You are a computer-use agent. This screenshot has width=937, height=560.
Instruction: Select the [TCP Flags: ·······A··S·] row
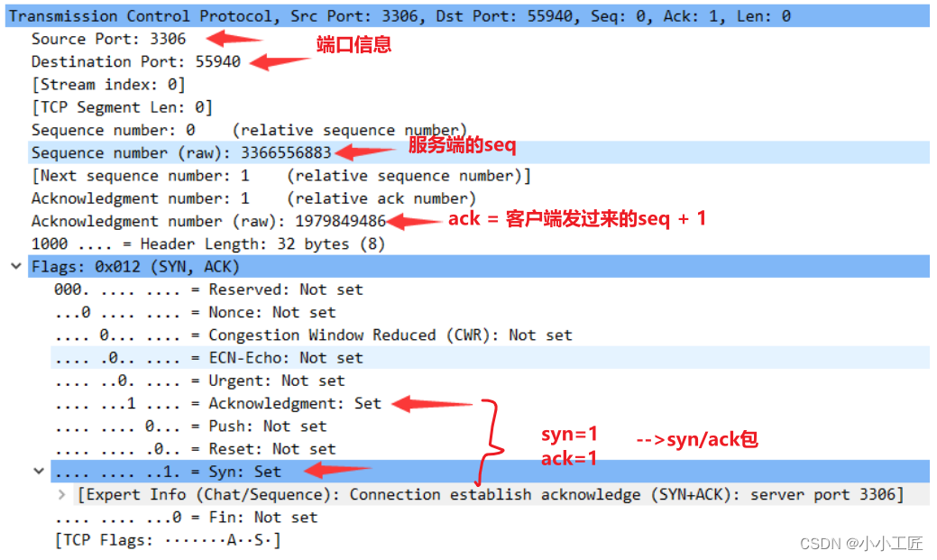pyautogui.click(x=168, y=539)
